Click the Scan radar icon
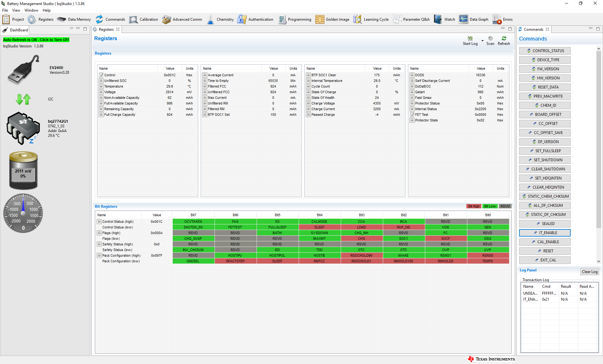 [490, 39]
